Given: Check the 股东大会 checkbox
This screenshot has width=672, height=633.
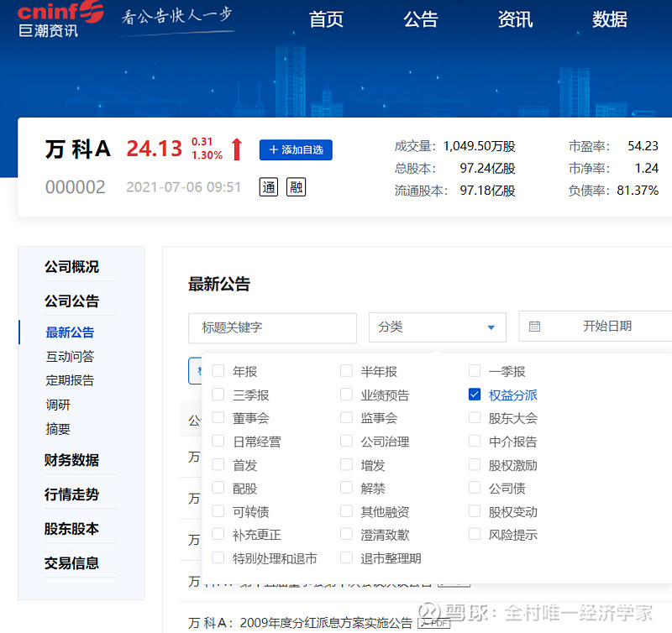Looking at the screenshot, I should coord(475,417).
